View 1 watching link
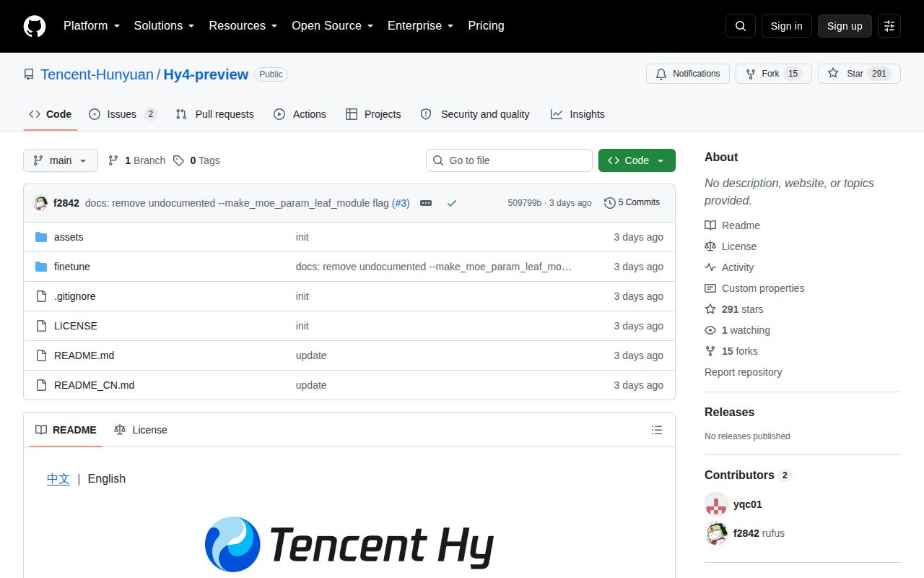Screen dimensions: 924x578 tap(737, 330)
